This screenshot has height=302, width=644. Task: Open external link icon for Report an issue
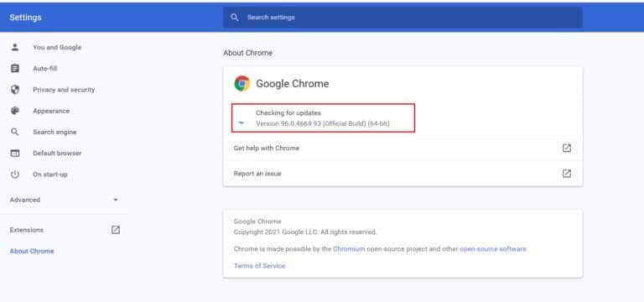pos(566,174)
